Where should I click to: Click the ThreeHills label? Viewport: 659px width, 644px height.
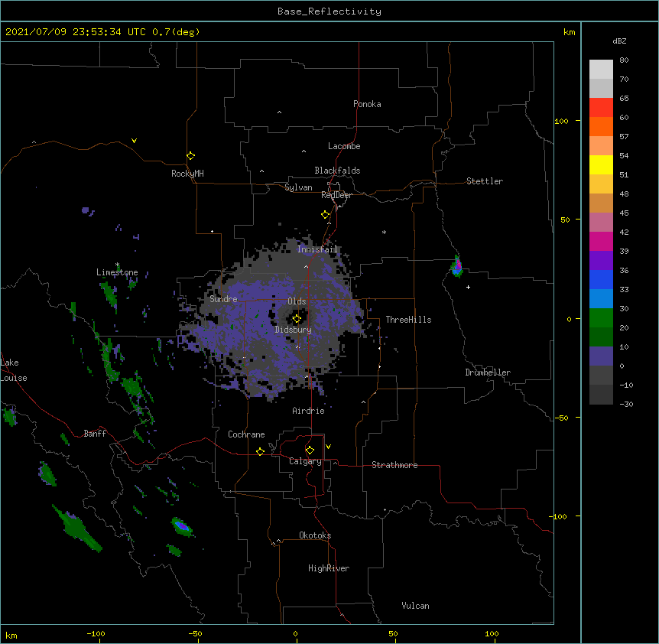(408, 320)
